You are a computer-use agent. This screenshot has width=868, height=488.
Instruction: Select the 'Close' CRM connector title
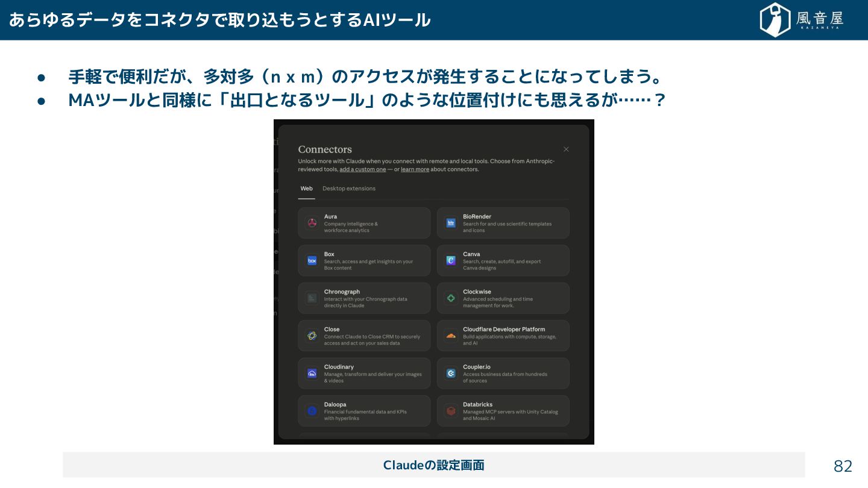tap(332, 330)
